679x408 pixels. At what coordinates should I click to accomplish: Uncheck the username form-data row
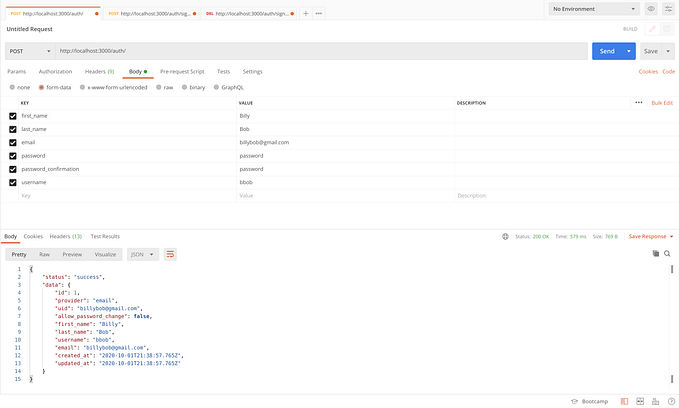pos(13,183)
